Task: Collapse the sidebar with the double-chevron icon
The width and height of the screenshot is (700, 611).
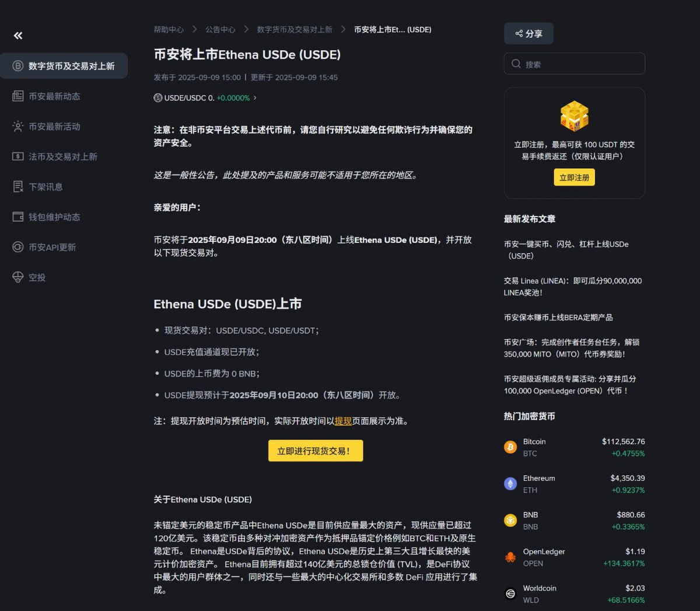Action: (x=18, y=36)
